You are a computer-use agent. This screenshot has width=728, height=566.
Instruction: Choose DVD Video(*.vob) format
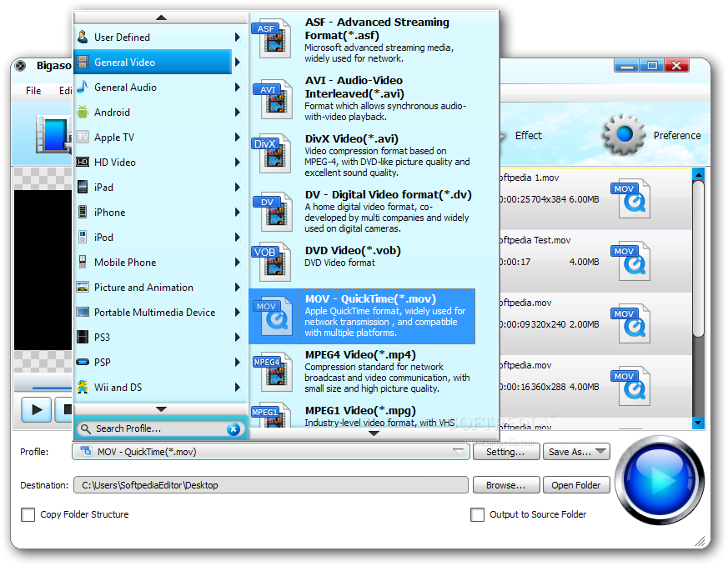click(x=363, y=262)
